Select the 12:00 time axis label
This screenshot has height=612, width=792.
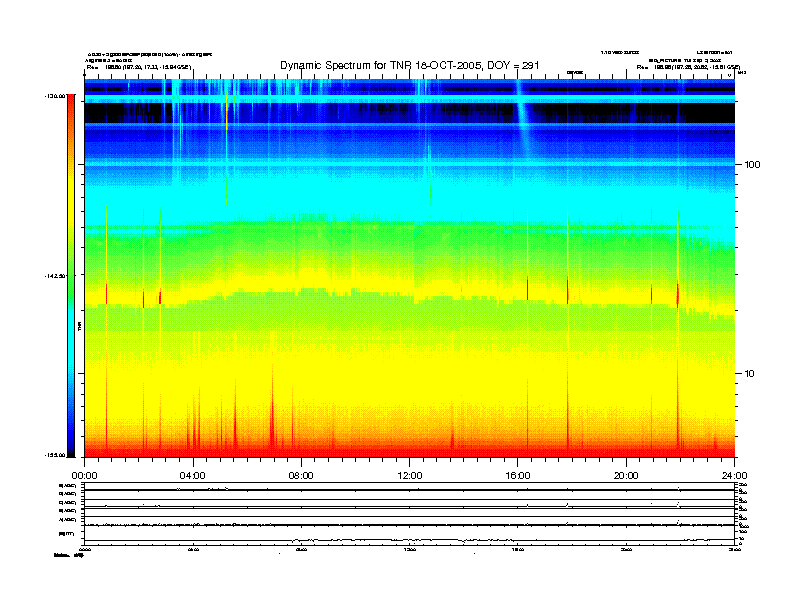coord(410,476)
